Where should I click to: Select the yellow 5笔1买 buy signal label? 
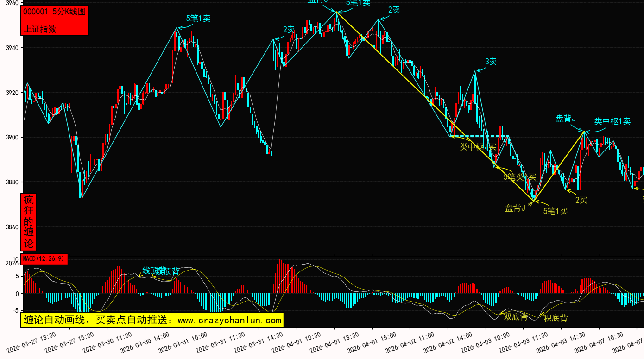coord(555,211)
